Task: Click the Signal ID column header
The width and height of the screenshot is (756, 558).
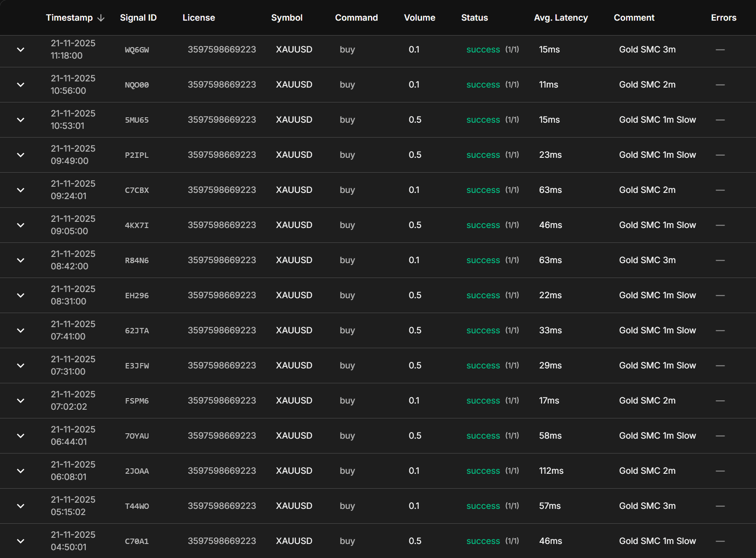Action: tap(138, 18)
